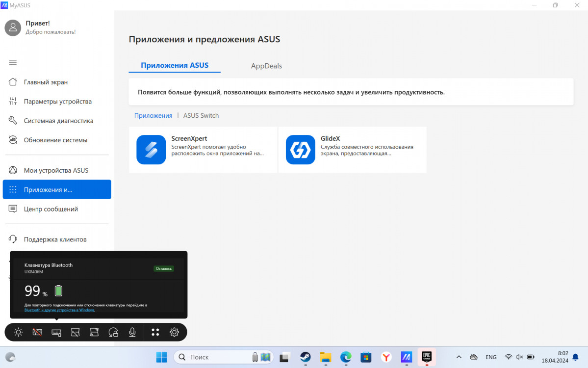Open Epic Games Launcher from the taskbar
The height and width of the screenshot is (368, 588).
[x=427, y=357]
